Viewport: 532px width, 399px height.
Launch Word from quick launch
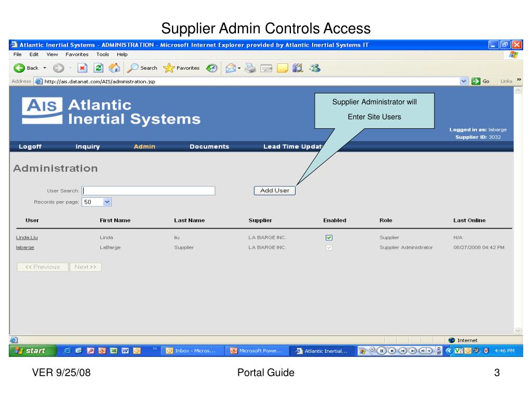[x=125, y=351]
